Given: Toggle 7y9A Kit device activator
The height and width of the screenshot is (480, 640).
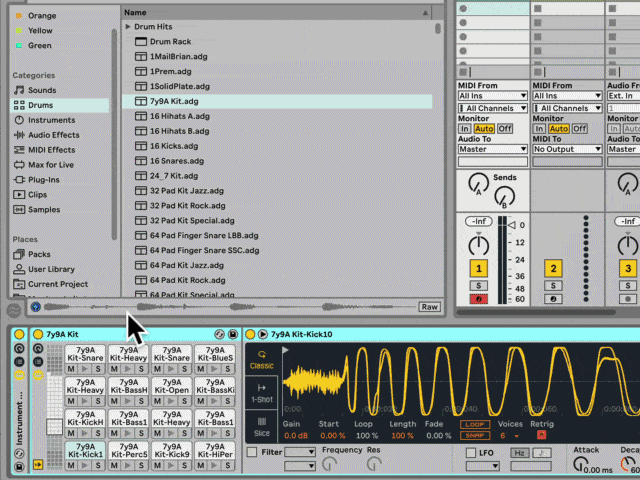Looking at the screenshot, I should pyautogui.click(x=38, y=334).
